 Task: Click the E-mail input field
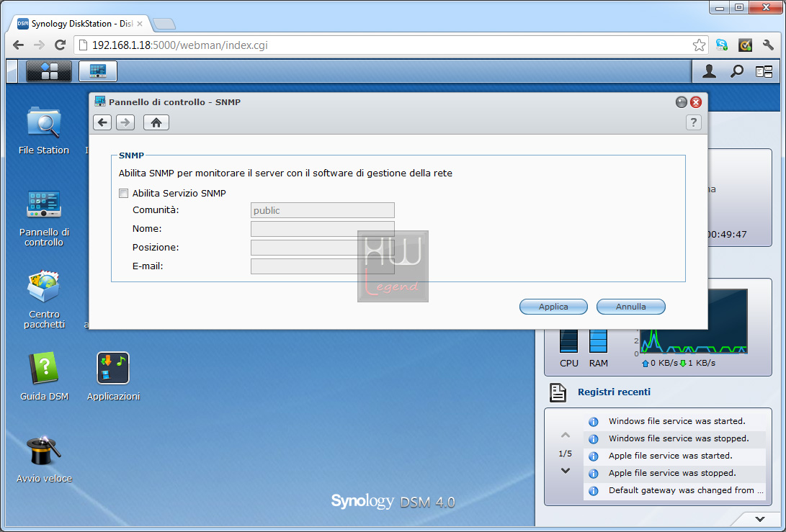[x=322, y=266]
